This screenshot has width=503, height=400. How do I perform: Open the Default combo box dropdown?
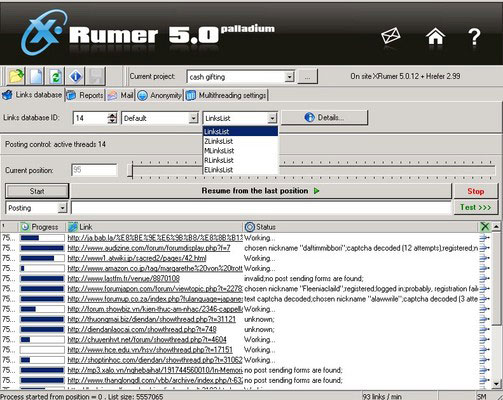click(x=193, y=118)
